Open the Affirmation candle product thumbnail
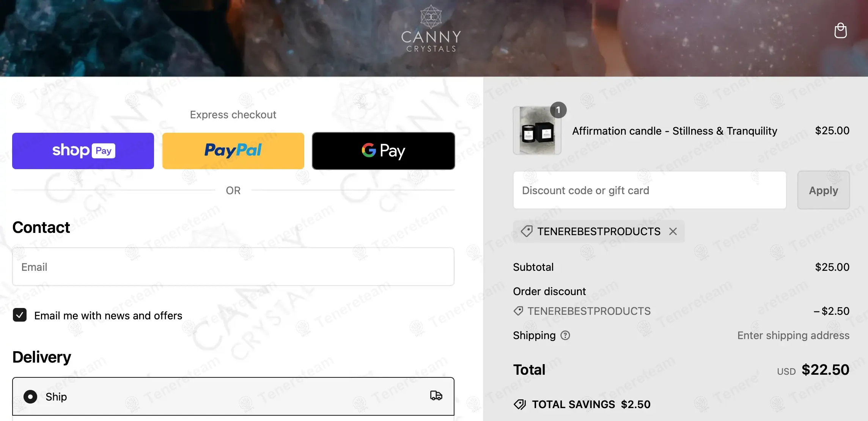This screenshot has height=421, width=868. 537,130
